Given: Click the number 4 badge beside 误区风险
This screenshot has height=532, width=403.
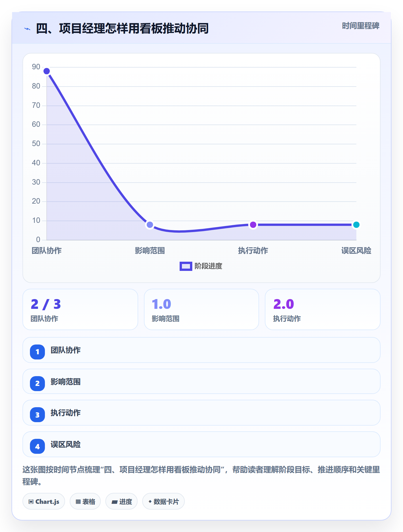Looking at the screenshot, I should point(37,447).
